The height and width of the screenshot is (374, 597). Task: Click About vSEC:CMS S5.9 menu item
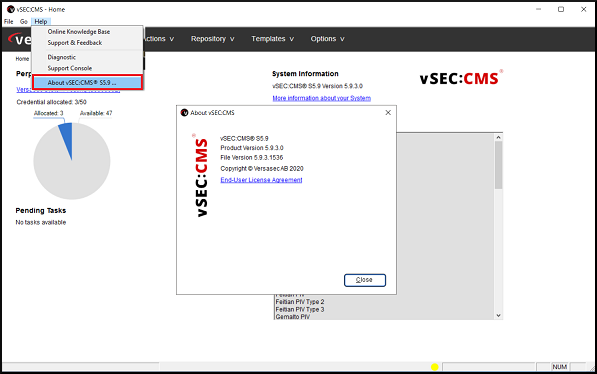[x=87, y=82]
